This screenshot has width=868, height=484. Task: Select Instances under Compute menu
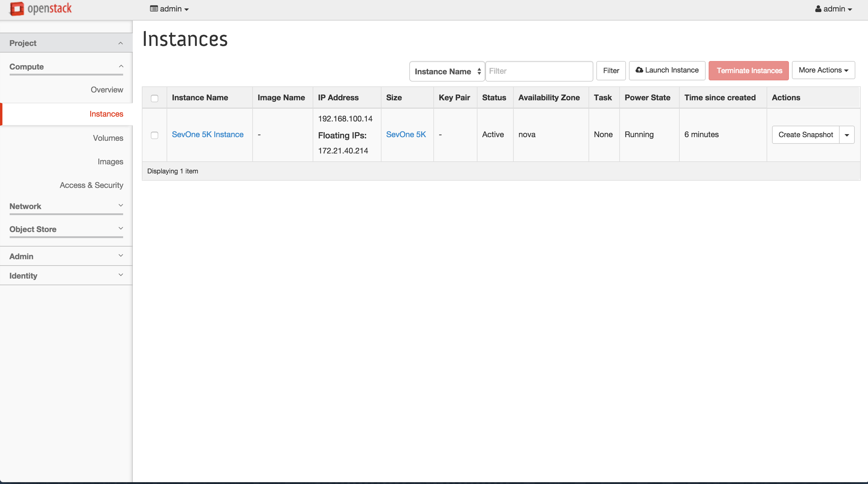pyautogui.click(x=106, y=114)
